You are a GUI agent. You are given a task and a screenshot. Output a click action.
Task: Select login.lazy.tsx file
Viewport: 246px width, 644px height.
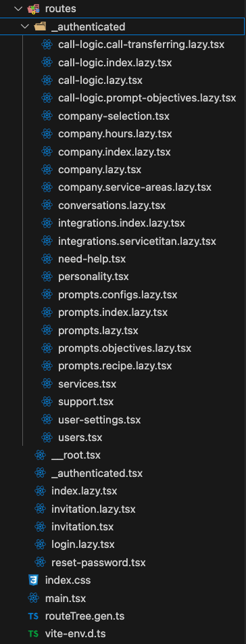pos(83,545)
